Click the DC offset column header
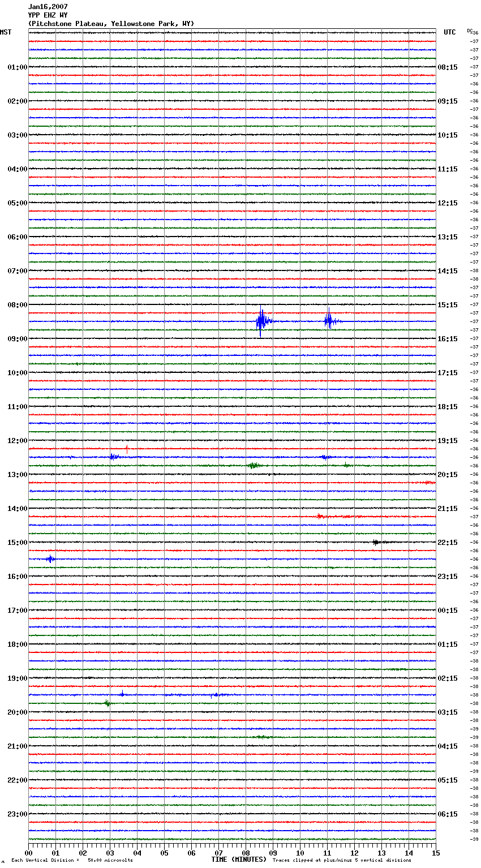Viewport: 481px width, 868px height. 470,31
